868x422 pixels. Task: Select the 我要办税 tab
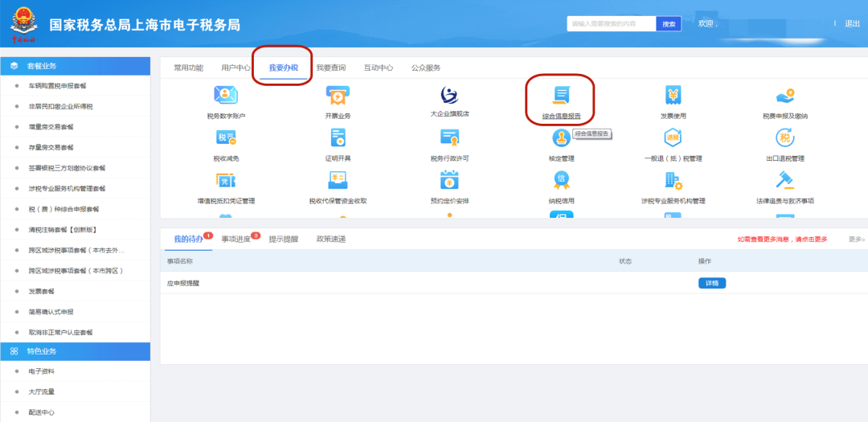(284, 68)
